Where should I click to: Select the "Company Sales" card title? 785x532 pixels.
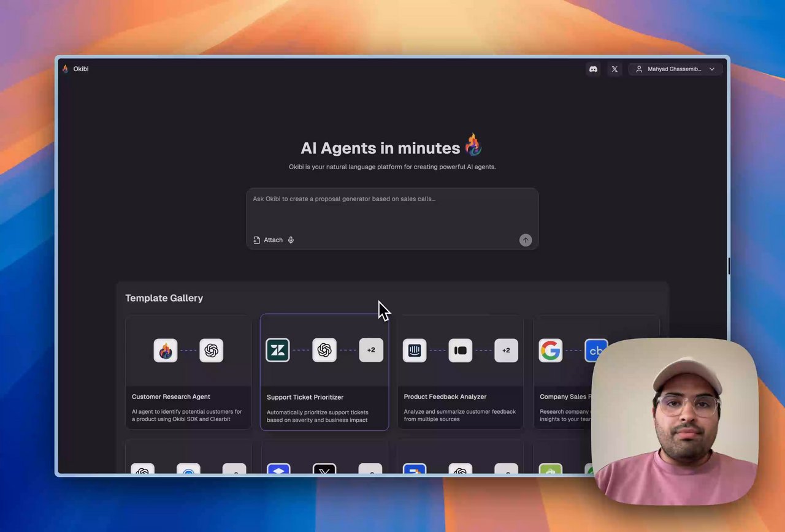pos(565,397)
